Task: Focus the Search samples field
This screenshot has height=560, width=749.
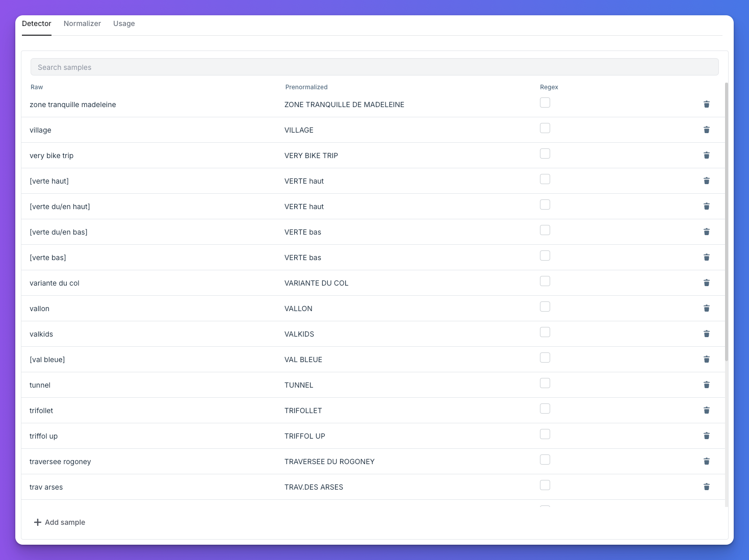Action: coord(375,67)
